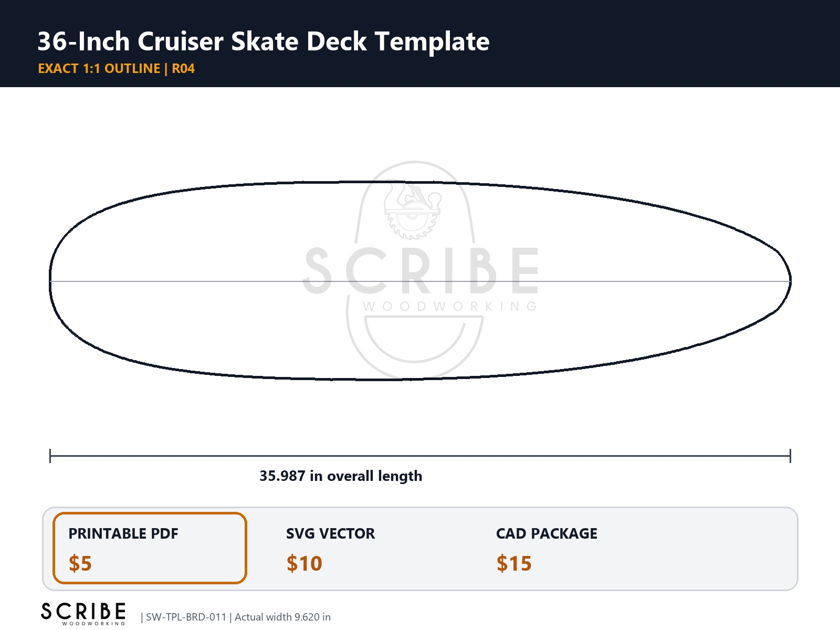Click the SCRIBE watermark text
The width and height of the screenshot is (840, 630).
(421, 271)
